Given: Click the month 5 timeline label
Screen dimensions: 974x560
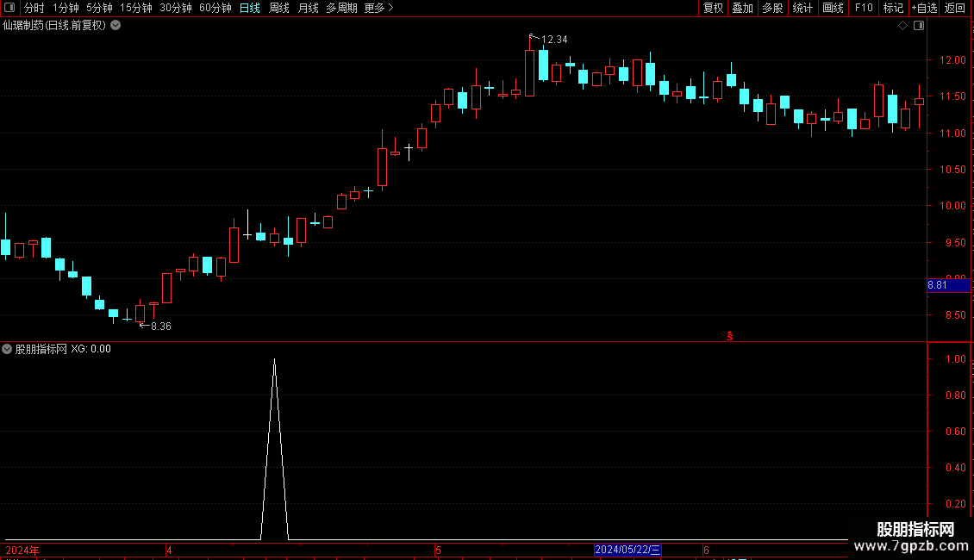Looking at the screenshot, I should (x=438, y=550).
